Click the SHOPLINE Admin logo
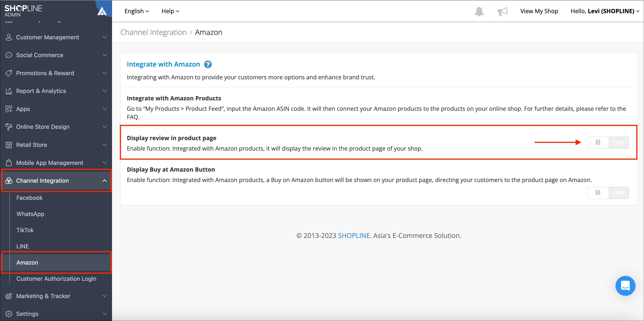 [x=23, y=11]
